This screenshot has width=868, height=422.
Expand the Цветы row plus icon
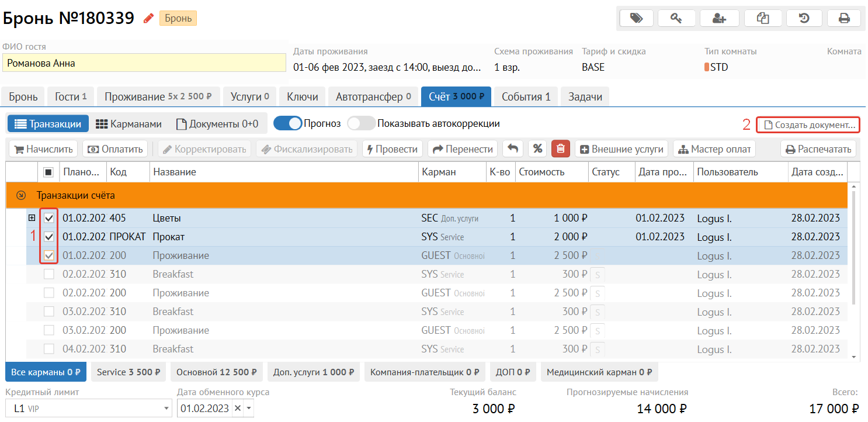pyautogui.click(x=32, y=218)
